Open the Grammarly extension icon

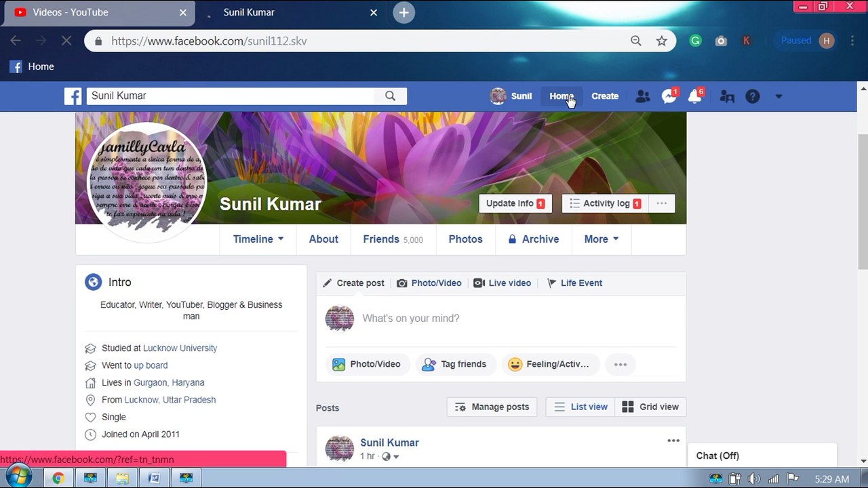[695, 41]
